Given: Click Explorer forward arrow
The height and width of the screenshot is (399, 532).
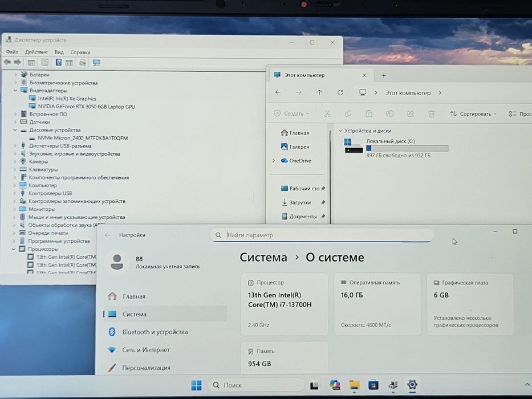Looking at the screenshot, I should [x=299, y=92].
